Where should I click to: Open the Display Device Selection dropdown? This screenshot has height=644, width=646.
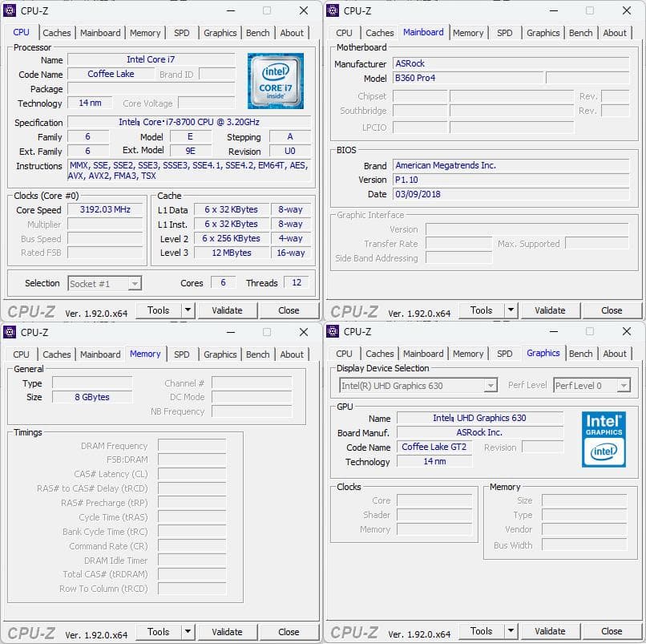pos(416,385)
